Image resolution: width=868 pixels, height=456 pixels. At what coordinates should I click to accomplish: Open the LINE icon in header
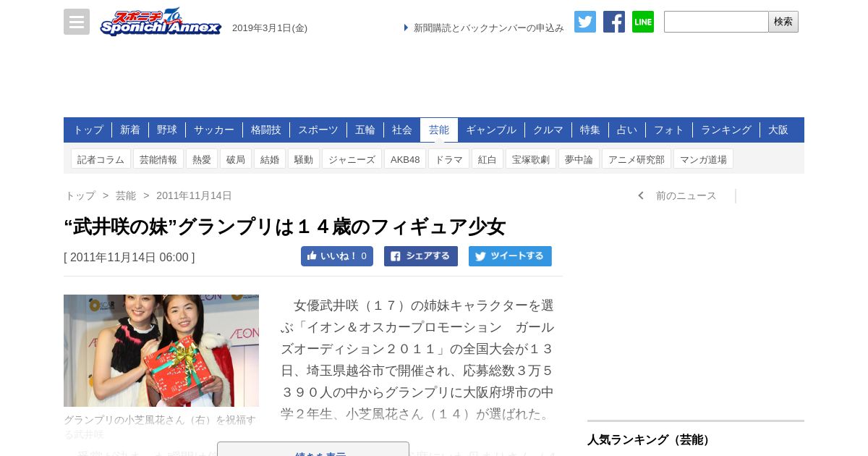point(643,22)
